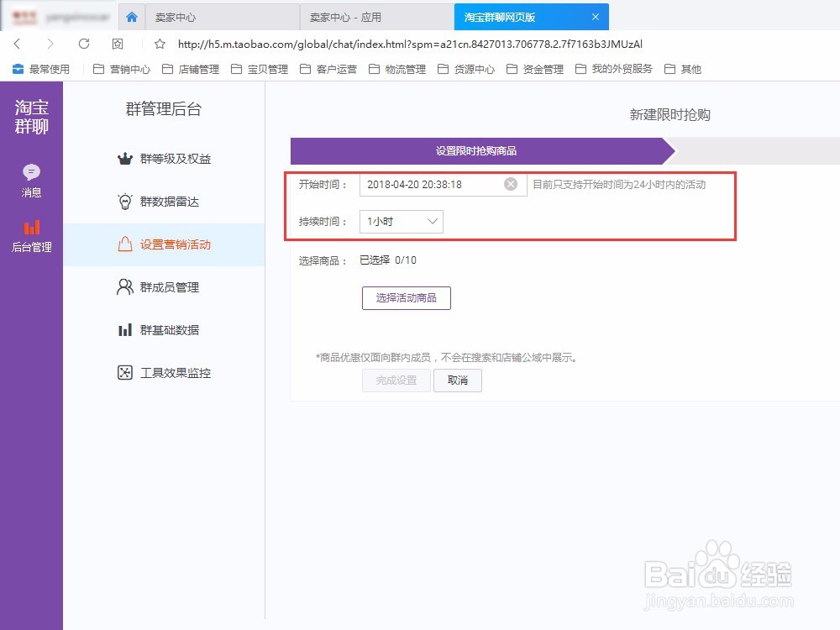
Task: Click the 取消 button
Action: 458,381
